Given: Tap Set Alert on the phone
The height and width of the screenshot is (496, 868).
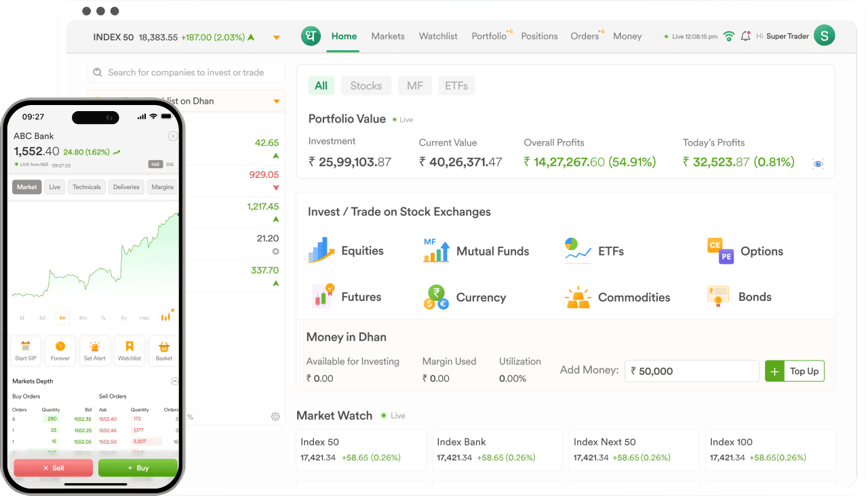Looking at the screenshot, I should [95, 350].
